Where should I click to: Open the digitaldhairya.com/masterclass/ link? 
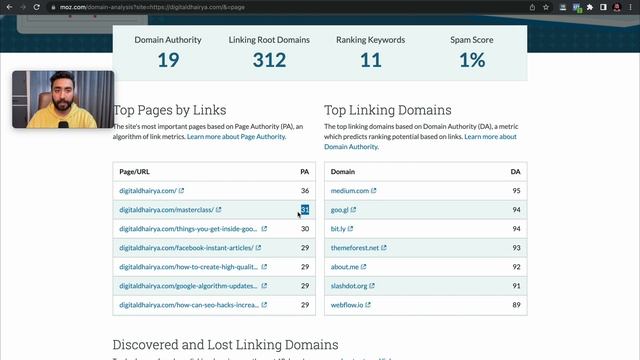click(x=167, y=209)
